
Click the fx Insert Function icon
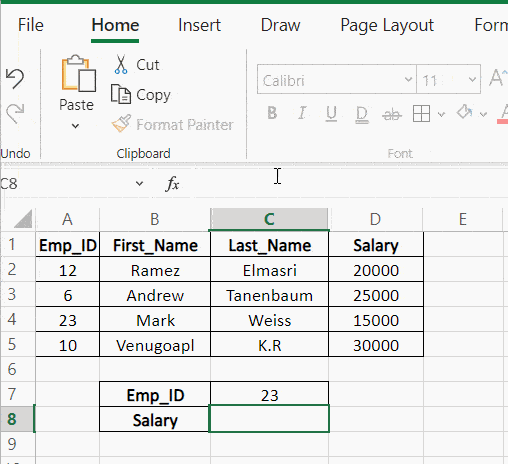tap(172, 183)
